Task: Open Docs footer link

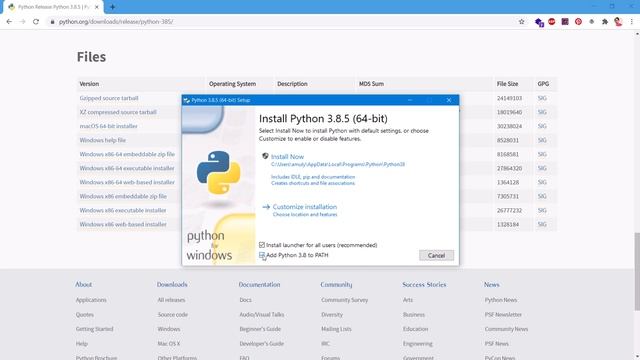Action: [x=245, y=300]
